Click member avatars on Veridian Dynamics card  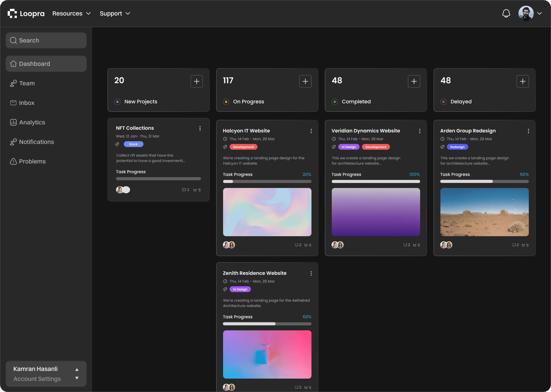337,245
